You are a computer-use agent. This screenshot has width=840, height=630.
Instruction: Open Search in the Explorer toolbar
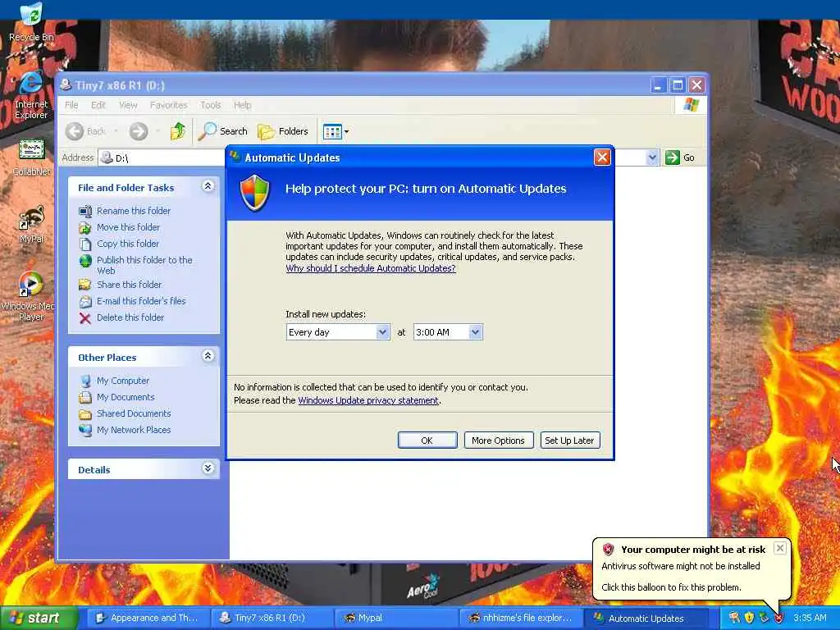click(x=223, y=131)
